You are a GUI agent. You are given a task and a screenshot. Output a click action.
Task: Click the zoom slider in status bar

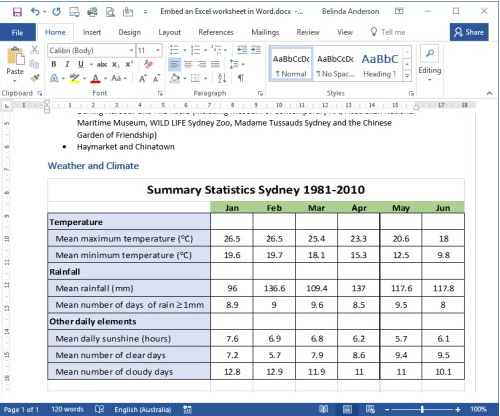pos(422,409)
